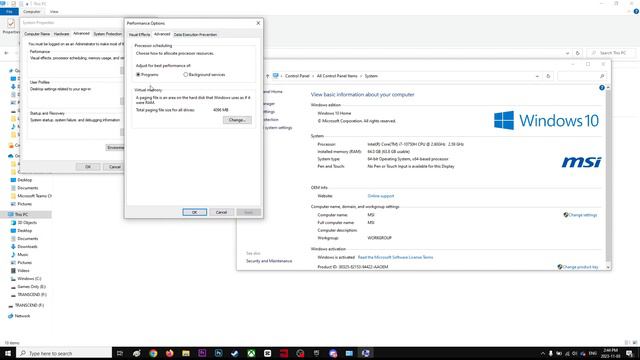Open the notification center icon

(x=630, y=353)
